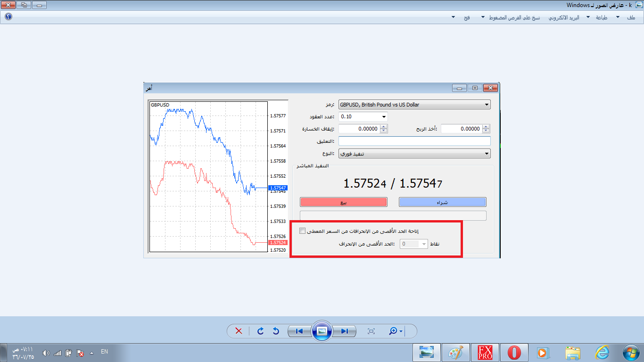Expand the تنفيذ فوري order type dropdown
The height and width of the screenshot is (362, 644).
487,154
